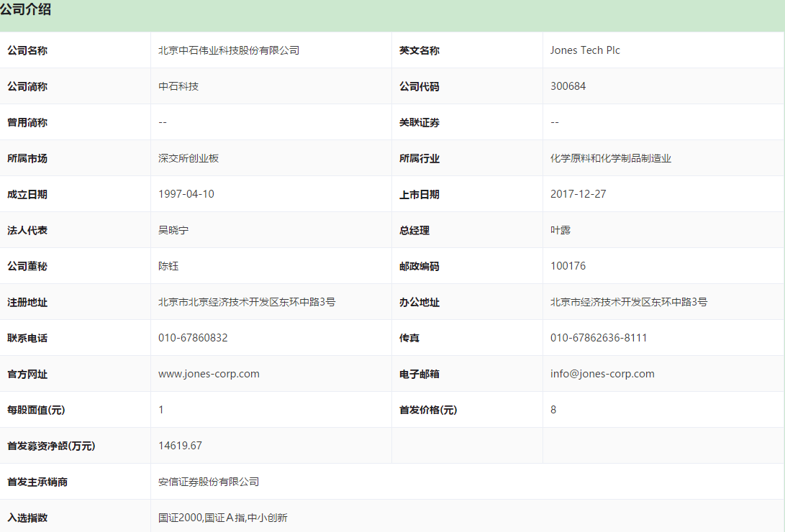Select the industry 化学原料和化学制品制造业
This screenshot has width=785, height=532.
pyautogui.click(x=610, y=158)
